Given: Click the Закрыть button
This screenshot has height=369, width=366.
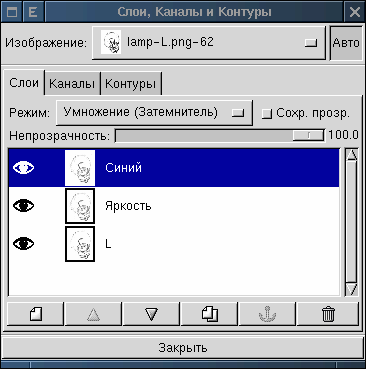Looking at the screenshot, I should tap(183, 348).
